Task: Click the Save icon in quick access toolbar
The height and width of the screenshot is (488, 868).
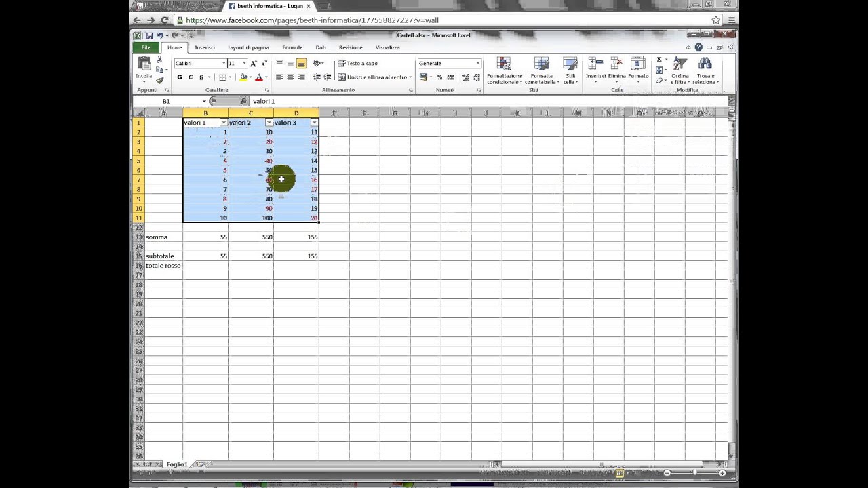Action: tap(149, 35)
